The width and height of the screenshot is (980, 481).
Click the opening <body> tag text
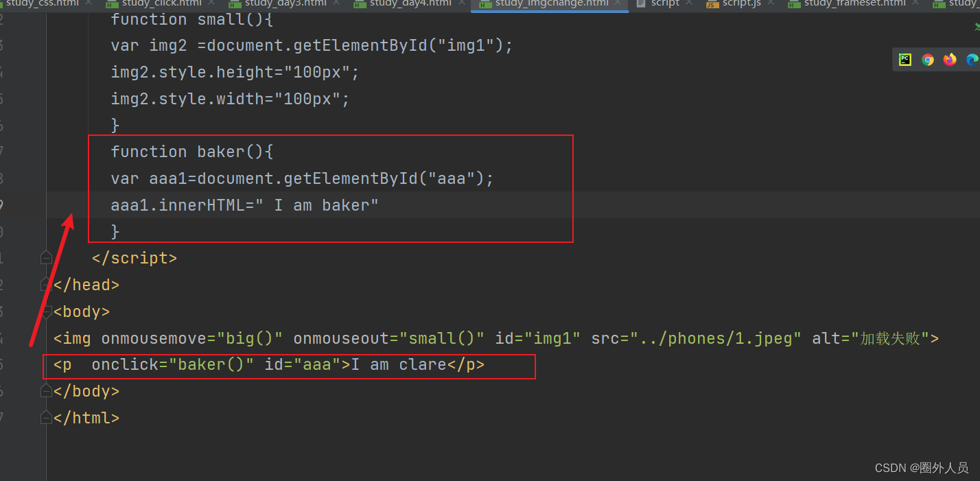[x=82, y=312]
